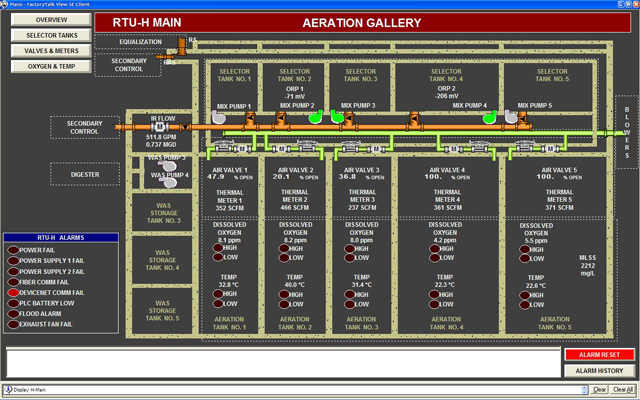Click Aeration Tank 4 temp Low indicator
Screen dimensions: 640x400
(x=436, y=305)
